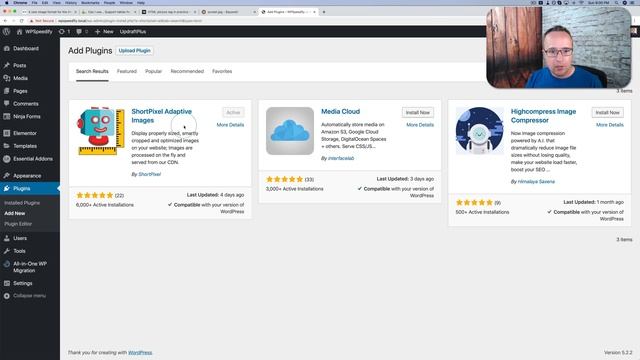
Task: Open the Chrome menu in menu bar
Action: 20,2
